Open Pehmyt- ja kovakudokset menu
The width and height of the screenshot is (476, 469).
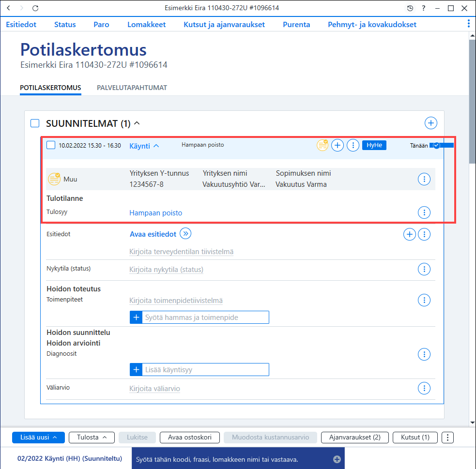click(x=372, y=25)
